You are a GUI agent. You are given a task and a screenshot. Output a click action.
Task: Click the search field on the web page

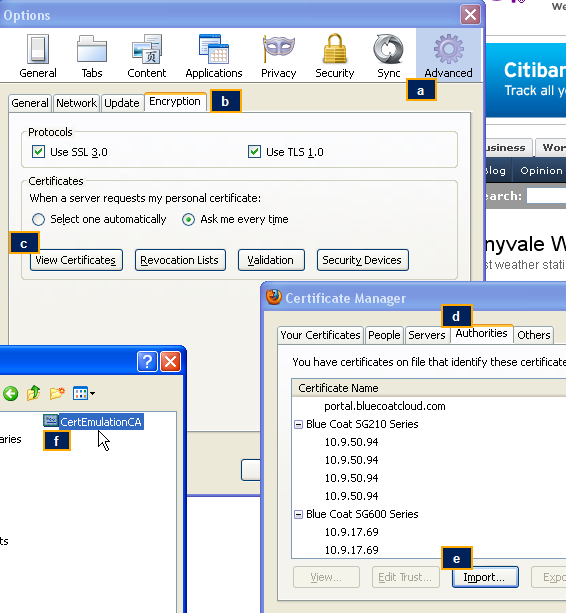coord(546,195)
